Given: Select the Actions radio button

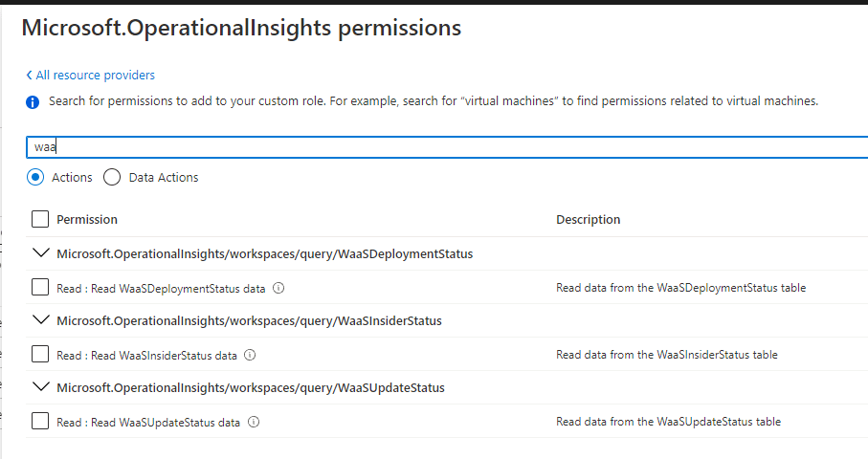Looking at the screenshot, I should (x=35, y=177).
